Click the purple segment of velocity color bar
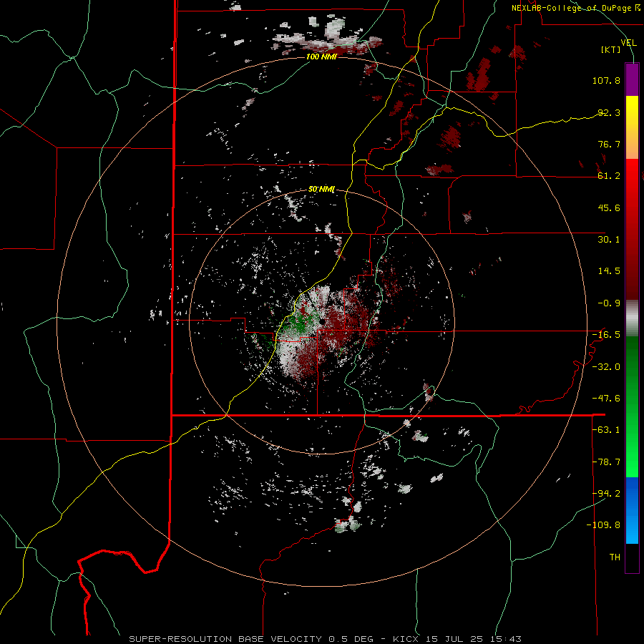 pos(632,79)
